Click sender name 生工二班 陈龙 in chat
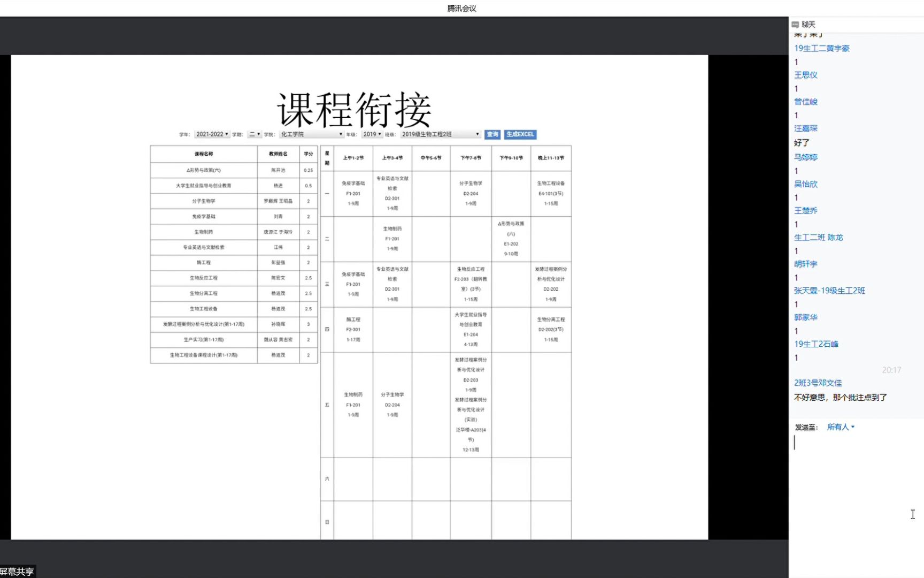The height and width of the screenshot is (578, 924). pos(819,238)
